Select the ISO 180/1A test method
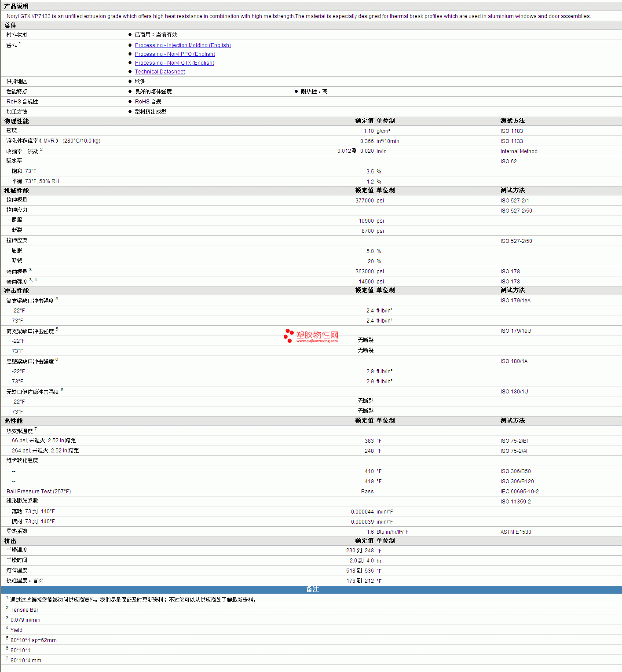622x672 pixels. point(514,361)
